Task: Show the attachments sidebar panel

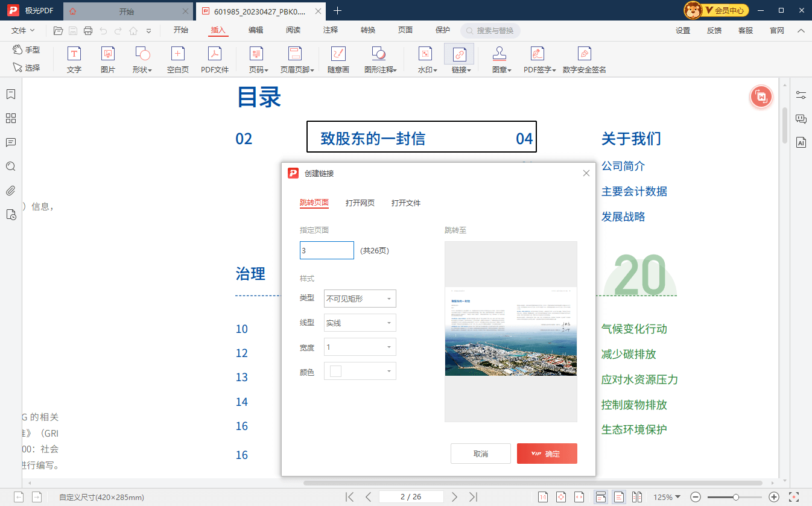Action: [x=11, y=191]
